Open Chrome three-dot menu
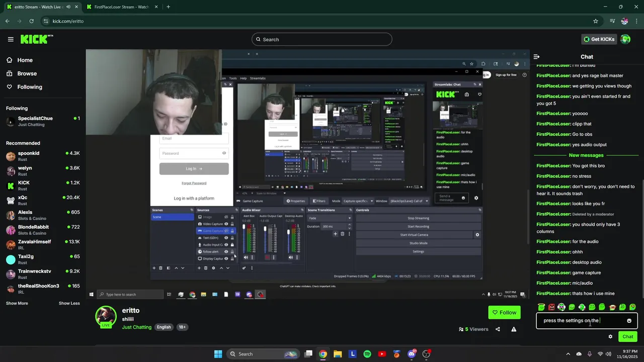 coord(637,21)
